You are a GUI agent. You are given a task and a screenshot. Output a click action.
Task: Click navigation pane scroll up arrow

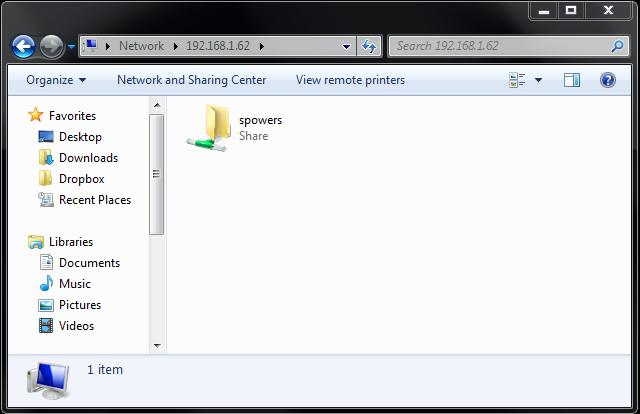click(157, 105)
